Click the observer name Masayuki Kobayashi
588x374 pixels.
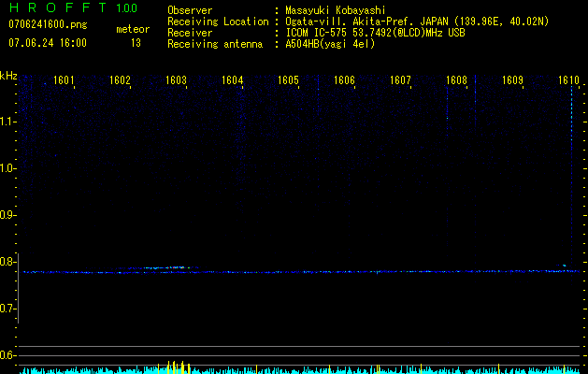(x=336, y=10)
